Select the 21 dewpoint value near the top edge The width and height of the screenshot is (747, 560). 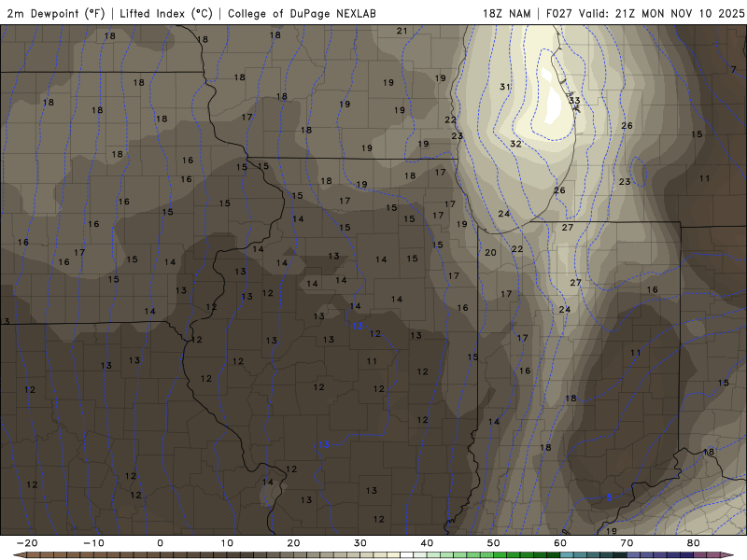tap(402, 31)
